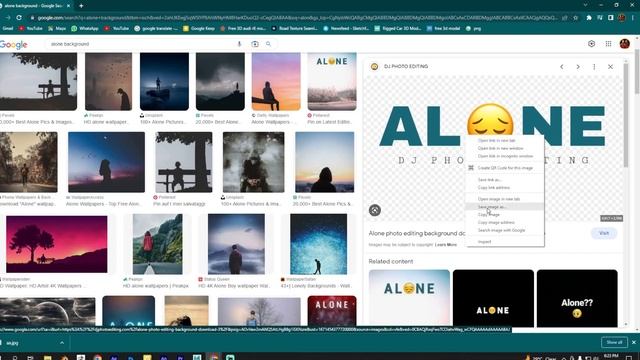The width and height of the screenshot is (640, 360).
Task: Click the Google logo
Action: (x=14, y=44)
